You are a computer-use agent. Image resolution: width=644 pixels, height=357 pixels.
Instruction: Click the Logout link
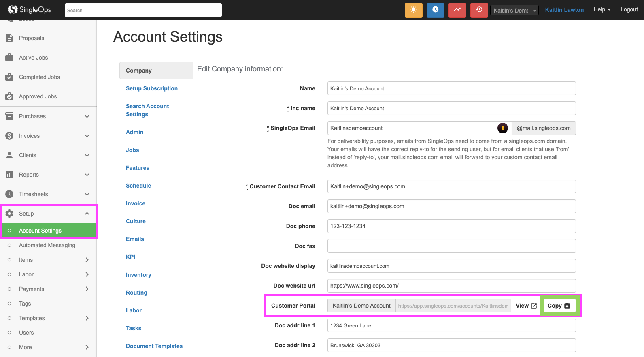click(629, 10)
